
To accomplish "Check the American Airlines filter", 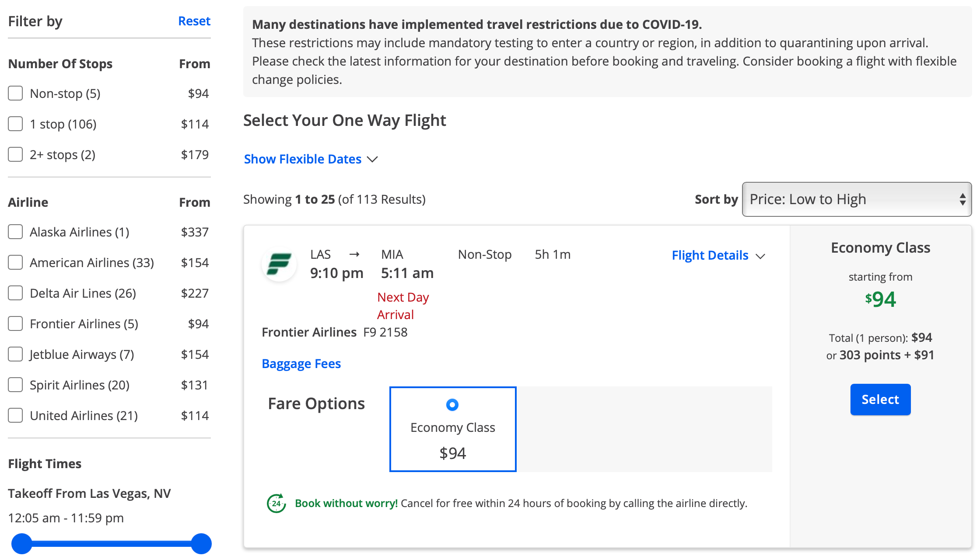I will click(x=15, y=262).
